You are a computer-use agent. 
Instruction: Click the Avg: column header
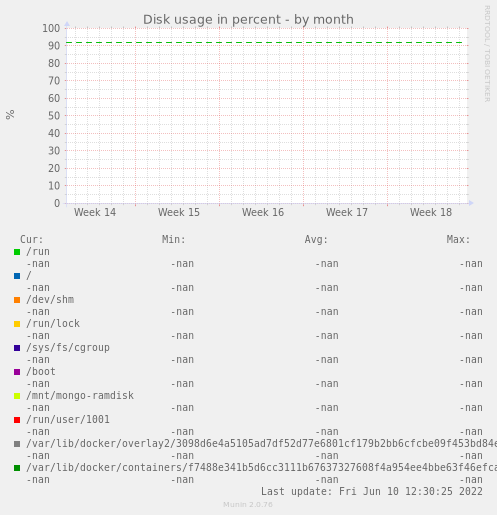click(x=316, y=239)
